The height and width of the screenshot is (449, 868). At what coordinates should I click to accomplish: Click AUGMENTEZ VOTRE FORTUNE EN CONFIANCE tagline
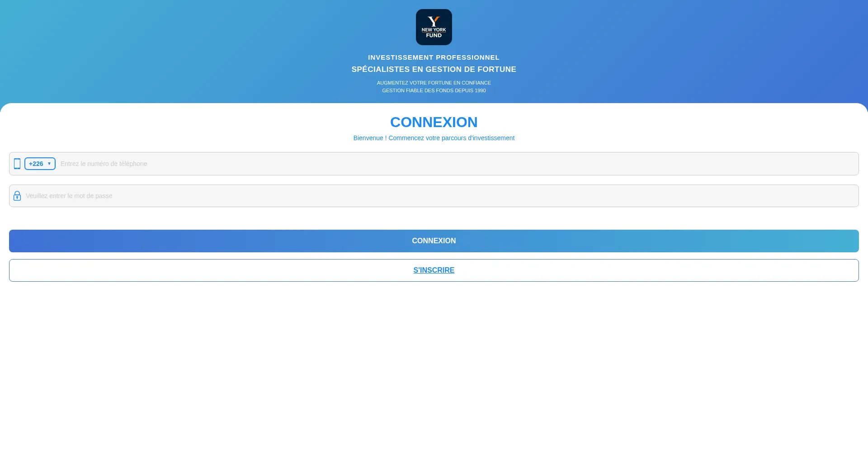(x=434, y=83)
